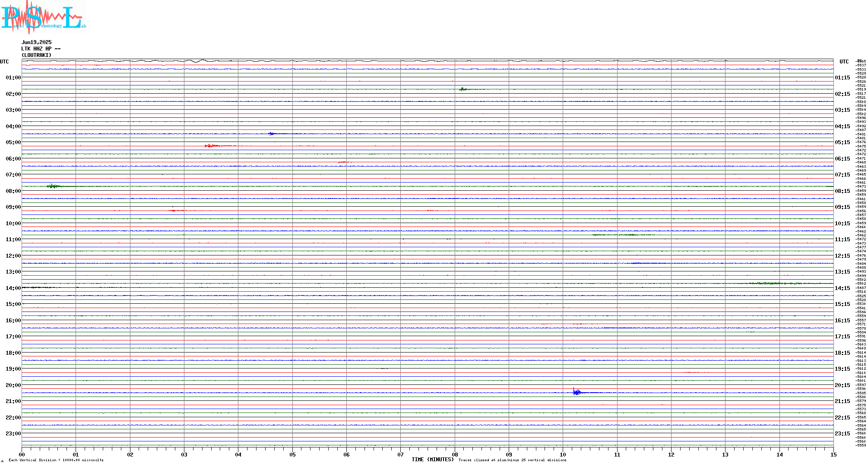Select the 02:00 hour label
The width and height of the screenshot is (868, 466).
click(13, 94)
